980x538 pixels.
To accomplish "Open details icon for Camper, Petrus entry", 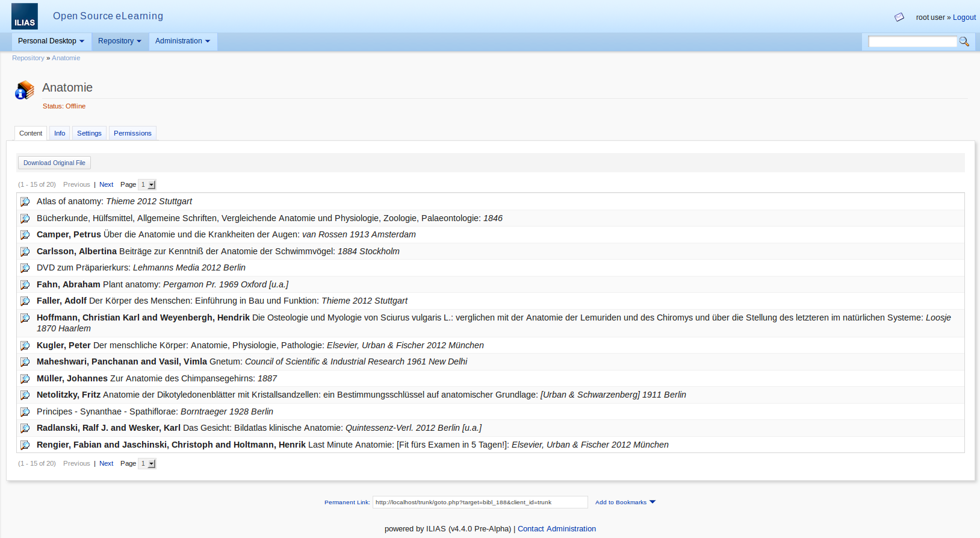I will pos(25,235).
